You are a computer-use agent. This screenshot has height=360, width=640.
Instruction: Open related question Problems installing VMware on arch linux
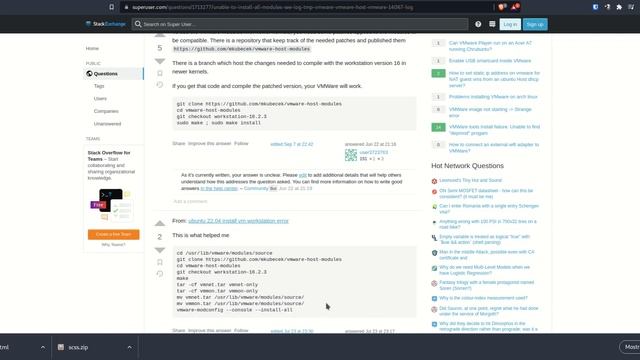pyautogui.click(x=493, y=97)
